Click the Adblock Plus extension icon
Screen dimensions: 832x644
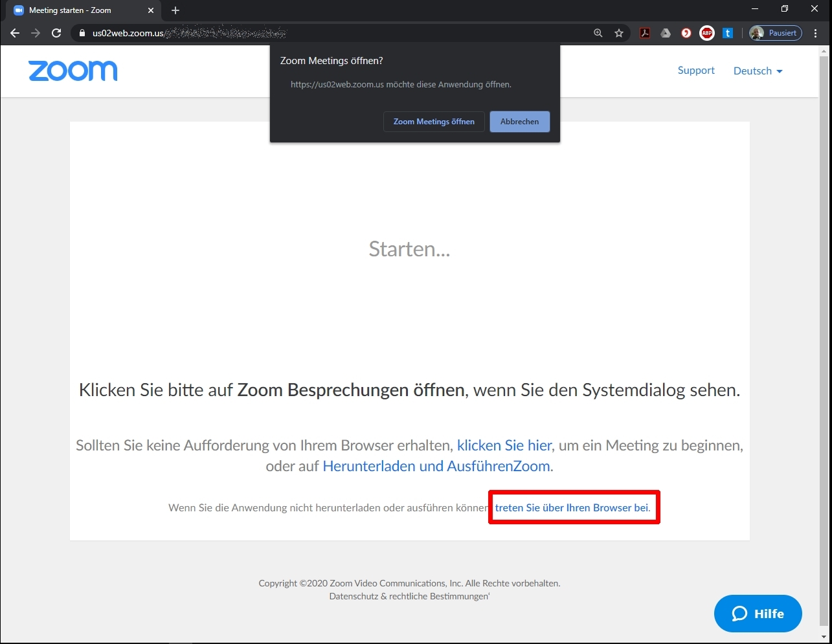pyautogui.click(x=707, y=33)
